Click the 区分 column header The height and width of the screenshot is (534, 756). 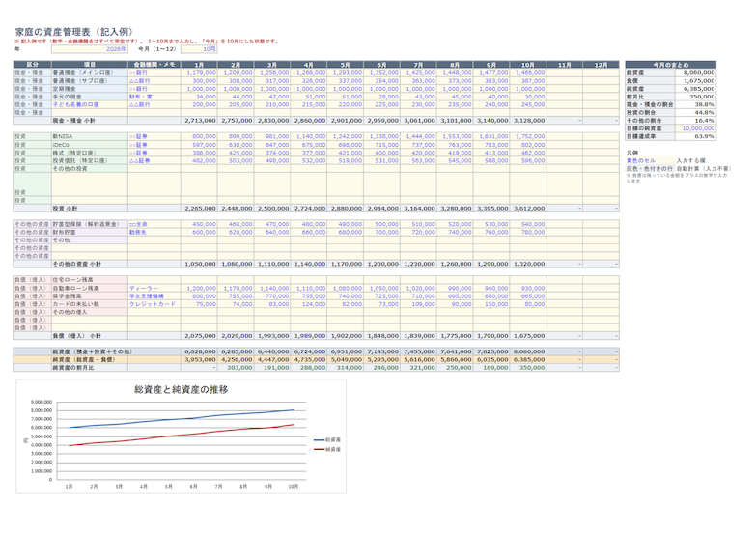coord(32,65)
